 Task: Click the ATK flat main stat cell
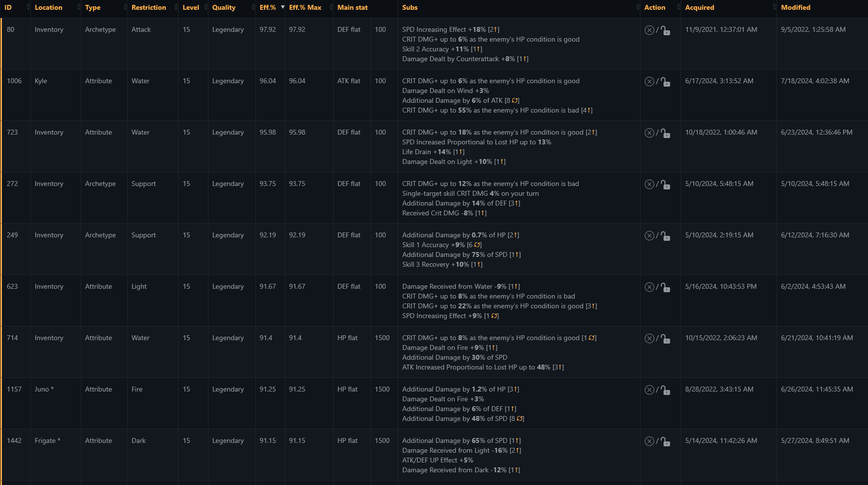pos(349,81)
